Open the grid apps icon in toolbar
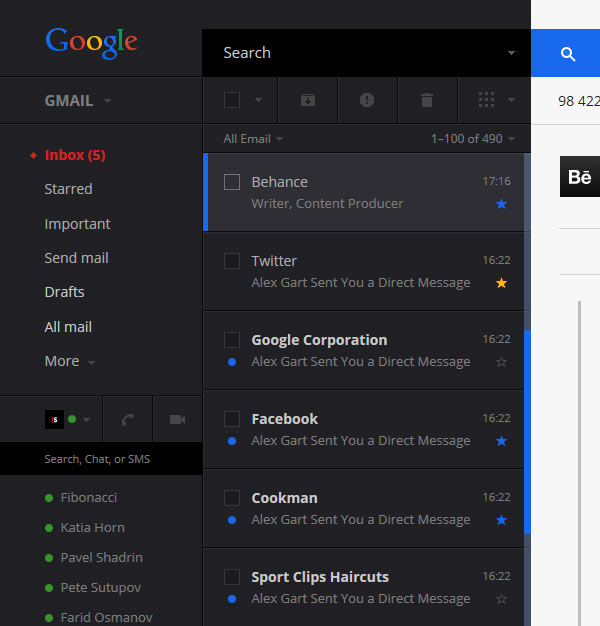Screen dimensions: 600x626 pos(486,100)
